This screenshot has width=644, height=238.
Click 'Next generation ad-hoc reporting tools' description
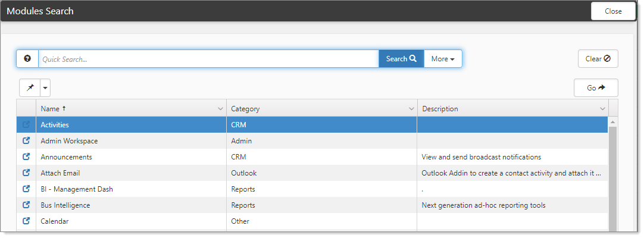coord(483,205)
